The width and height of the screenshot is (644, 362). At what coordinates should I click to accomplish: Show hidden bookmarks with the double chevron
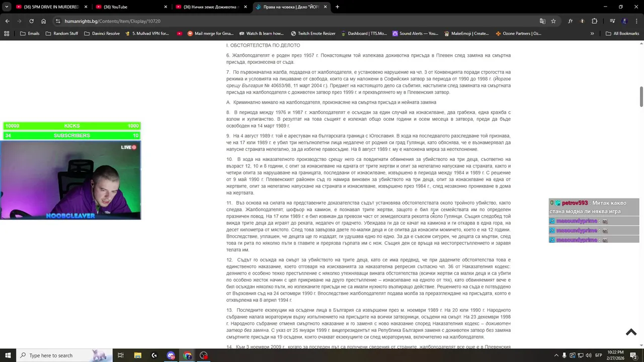coord(592,34)
